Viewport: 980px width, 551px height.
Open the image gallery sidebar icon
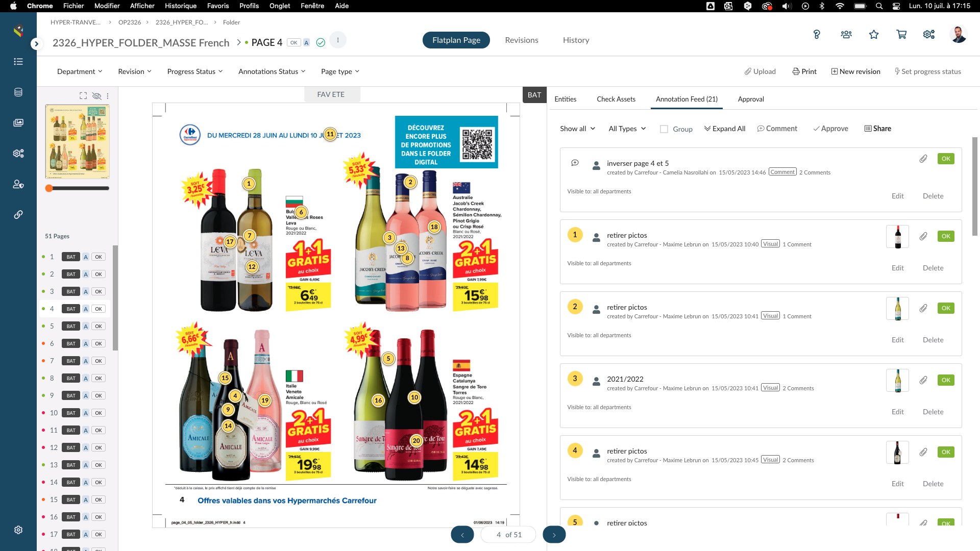click(18, 123)
